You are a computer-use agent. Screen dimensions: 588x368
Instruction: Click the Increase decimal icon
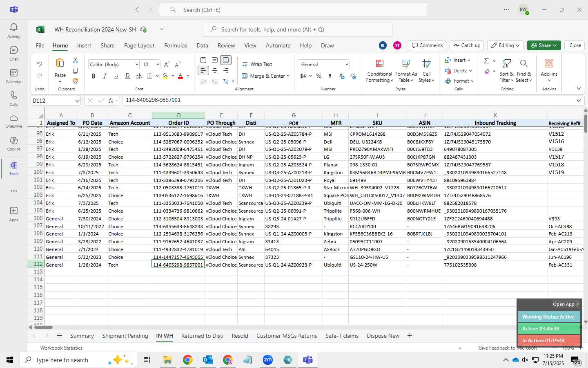click(x=342, y=76)
